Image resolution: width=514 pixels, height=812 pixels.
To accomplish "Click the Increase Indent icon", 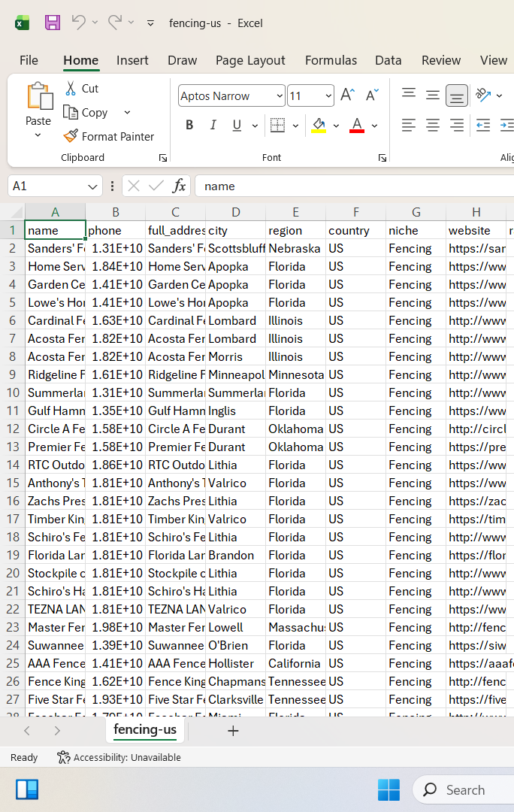I will coord(506,126).
